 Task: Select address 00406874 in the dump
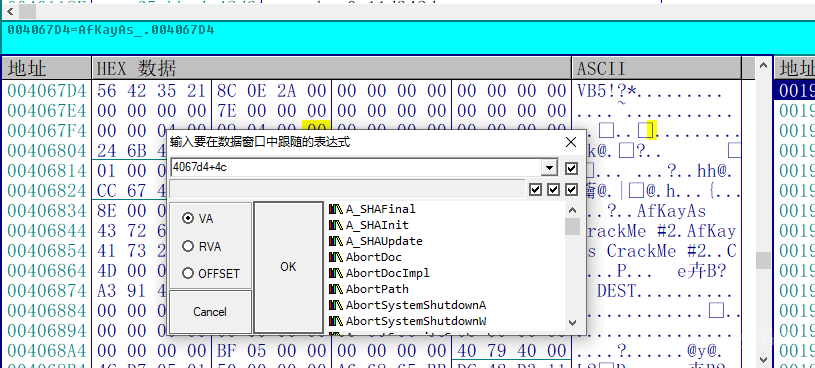[x=47, y=291]
